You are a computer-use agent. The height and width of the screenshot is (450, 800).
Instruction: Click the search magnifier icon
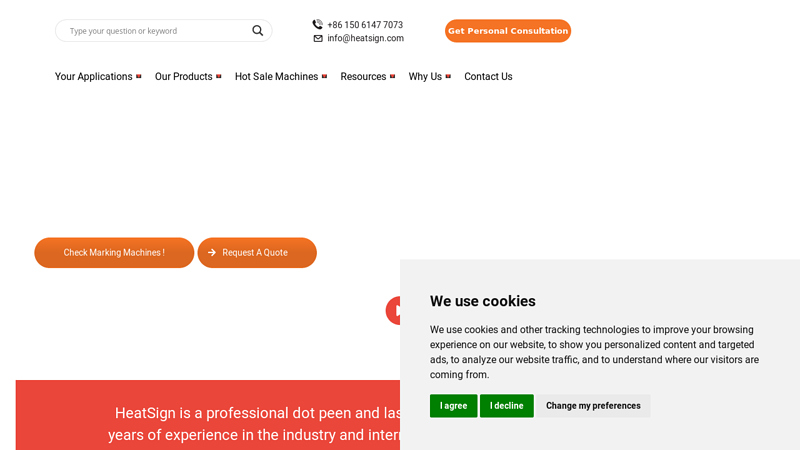click(258, 31)
